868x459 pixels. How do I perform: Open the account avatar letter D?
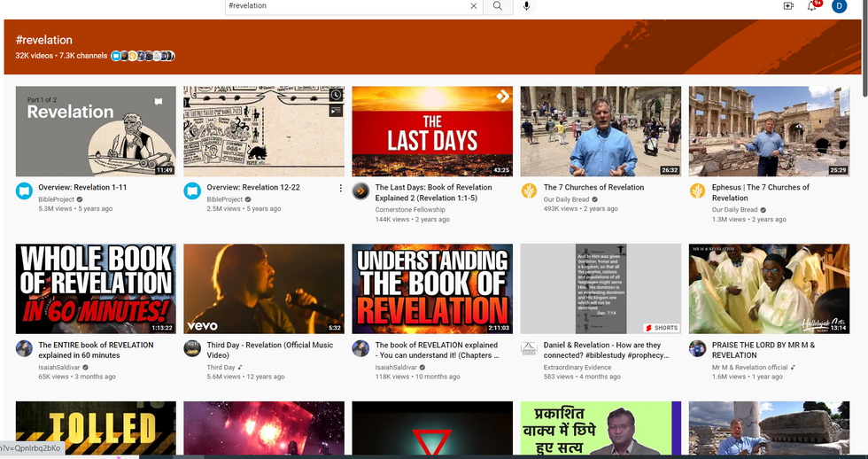tap(840, 6)
